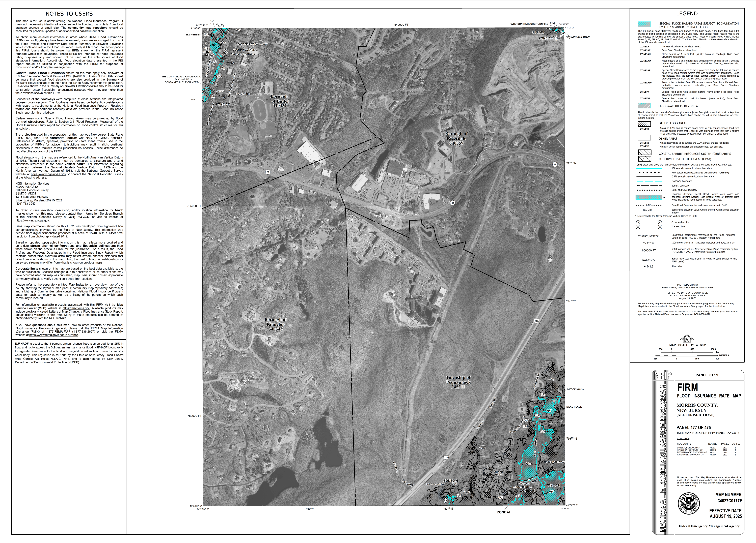Click the cross section K hexagon marker
The image size is (756, 543).
pos(212,22)
